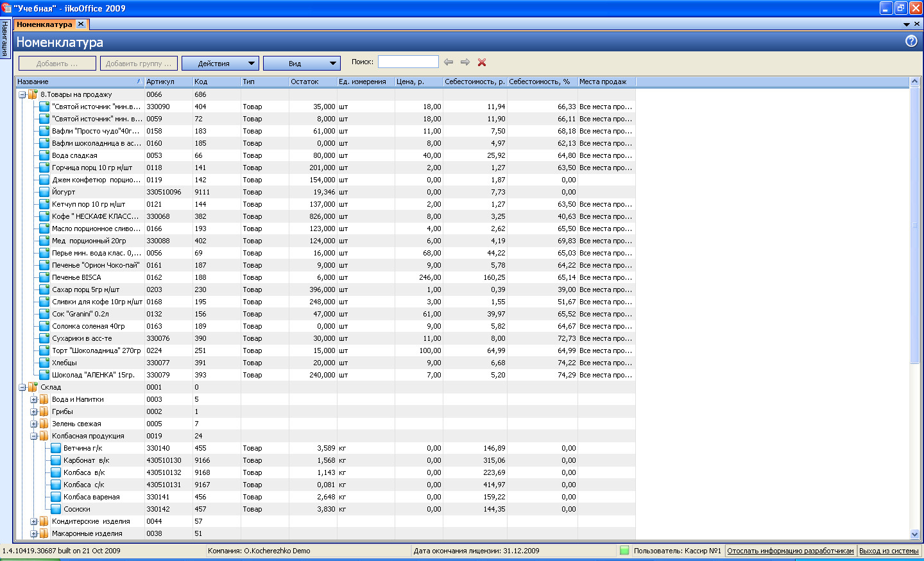Click the Склад folder icon
This screenshot has width=924, height=561.
click(33, 387)
